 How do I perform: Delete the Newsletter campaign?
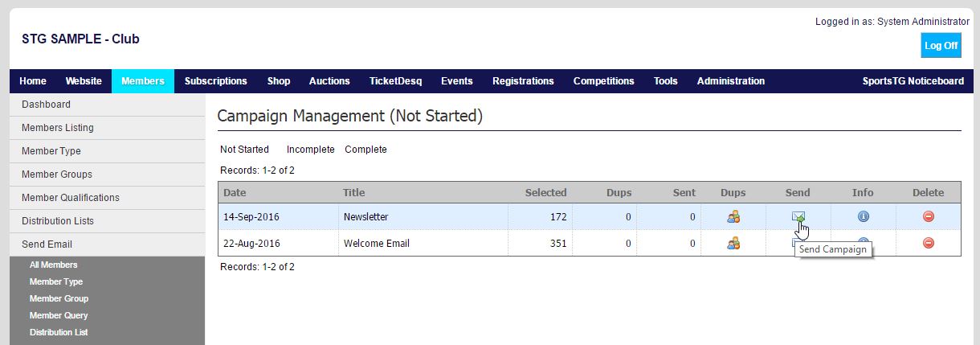pyautogui.click(x=929, y=216)
